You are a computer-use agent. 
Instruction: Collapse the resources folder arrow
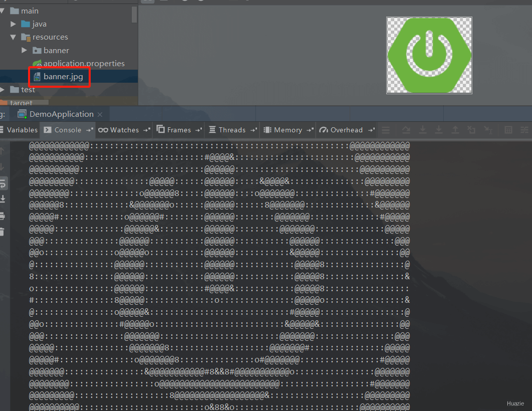[13, 37]
